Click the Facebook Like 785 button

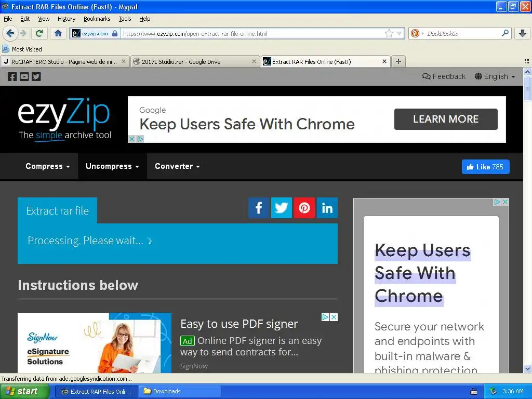[x=486, y=167]
